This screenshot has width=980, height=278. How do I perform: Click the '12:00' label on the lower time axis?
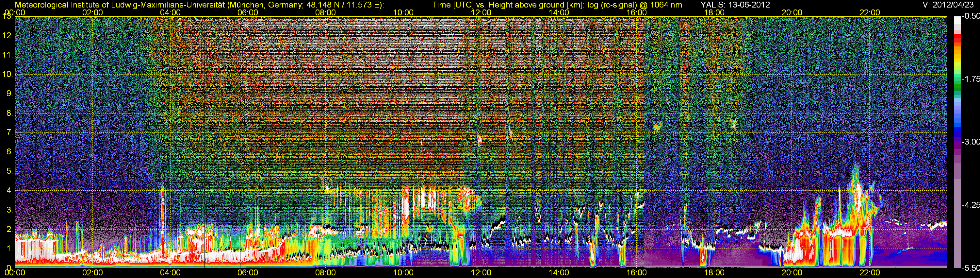(481, 273)
